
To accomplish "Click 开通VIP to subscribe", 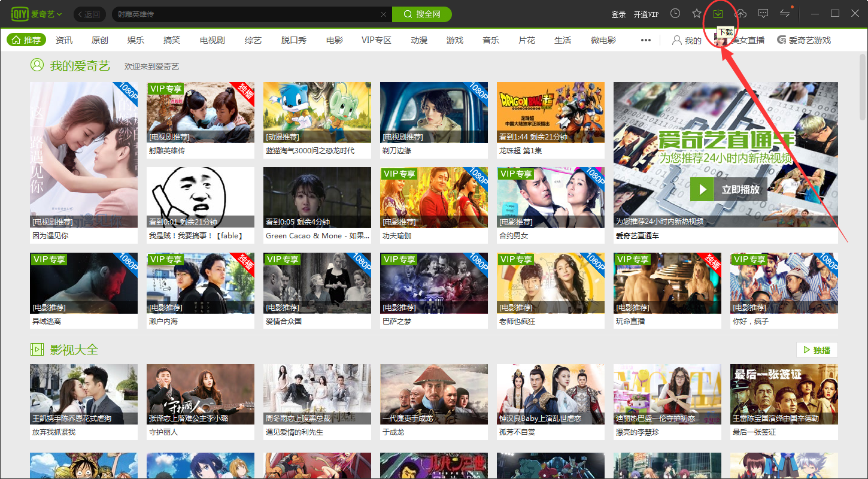I will pos(646,14).
